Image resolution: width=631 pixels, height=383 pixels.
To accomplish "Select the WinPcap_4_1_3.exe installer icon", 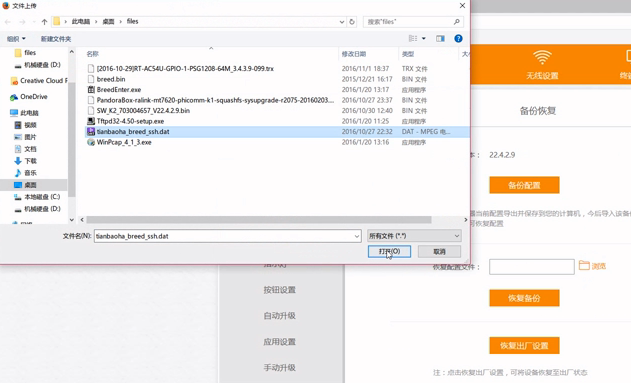I will tap(91, 142).
